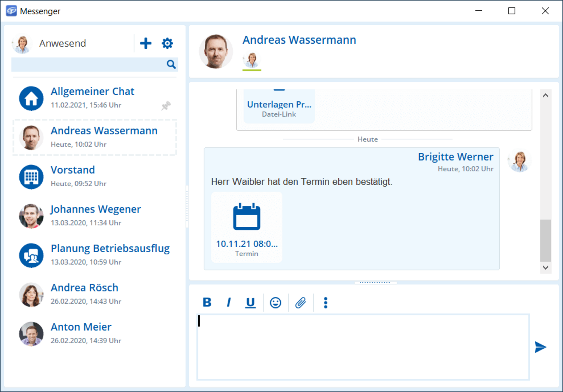Click the pin icon on Allgemeiner Chat

pos(166,105)
